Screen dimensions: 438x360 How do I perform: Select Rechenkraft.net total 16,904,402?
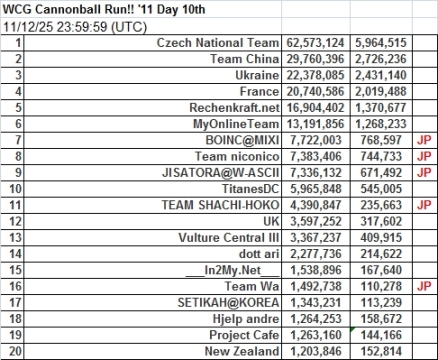(x=316, y=108)
